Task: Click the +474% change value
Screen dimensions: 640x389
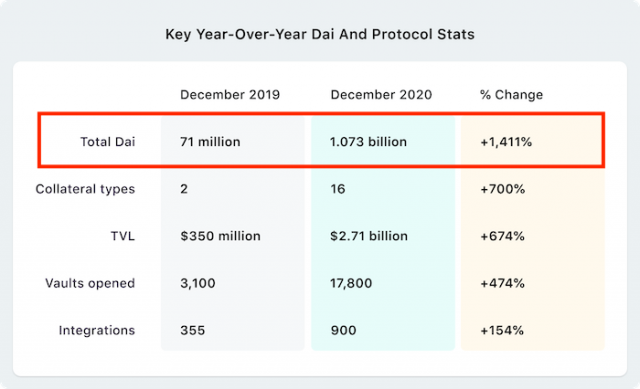Action: pyautogui.click(x=502, y=283)
